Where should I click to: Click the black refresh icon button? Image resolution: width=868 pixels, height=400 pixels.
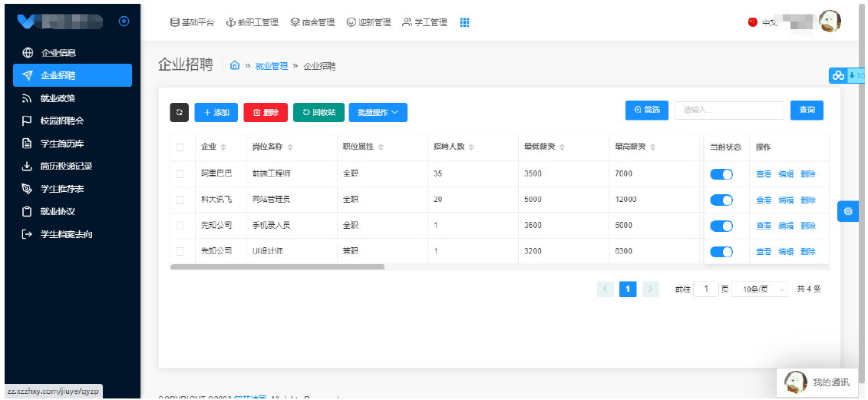point(179,112)
